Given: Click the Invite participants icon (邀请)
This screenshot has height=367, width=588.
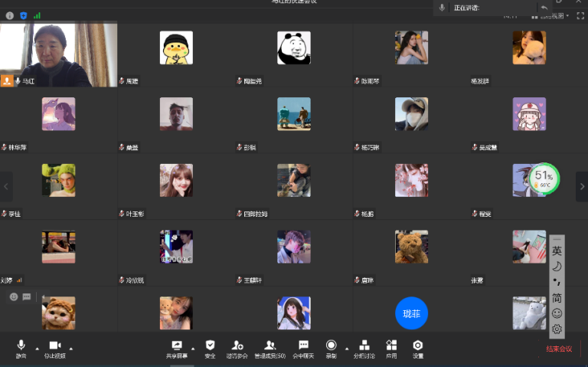Looking at the screenshot, I should tap(237, 348).
